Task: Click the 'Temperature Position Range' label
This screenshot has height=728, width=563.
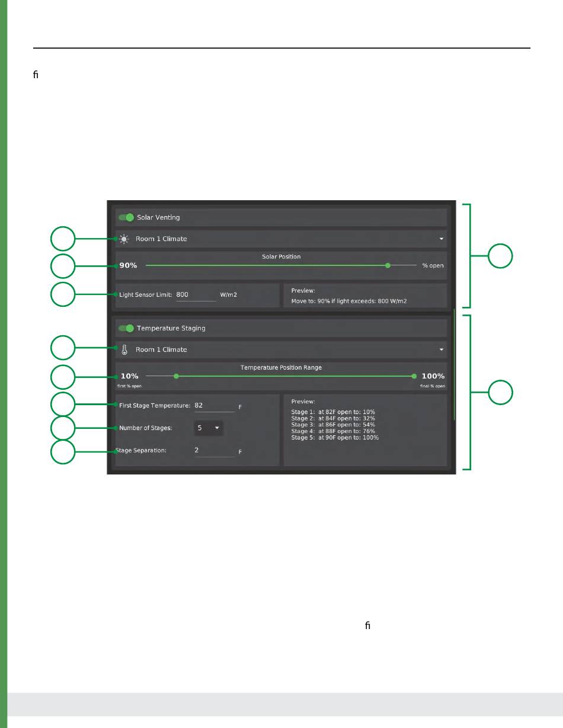Action: (281, 368)
